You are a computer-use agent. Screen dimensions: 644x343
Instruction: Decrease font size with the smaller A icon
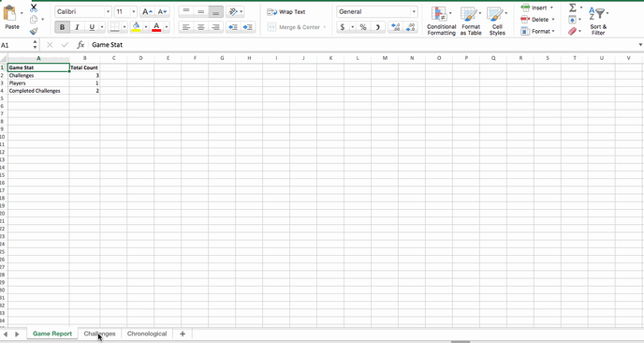coord(162,11)
